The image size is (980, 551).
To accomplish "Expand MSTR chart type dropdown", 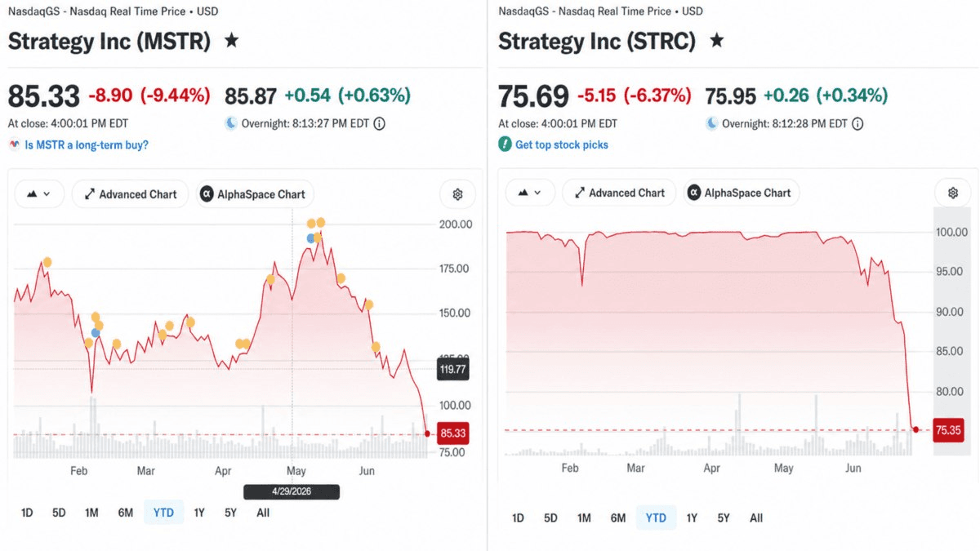I will click(x=39, y=194).
